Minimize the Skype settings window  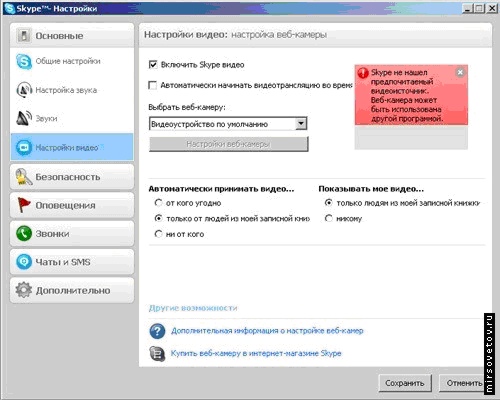click(x=468, y=8)
